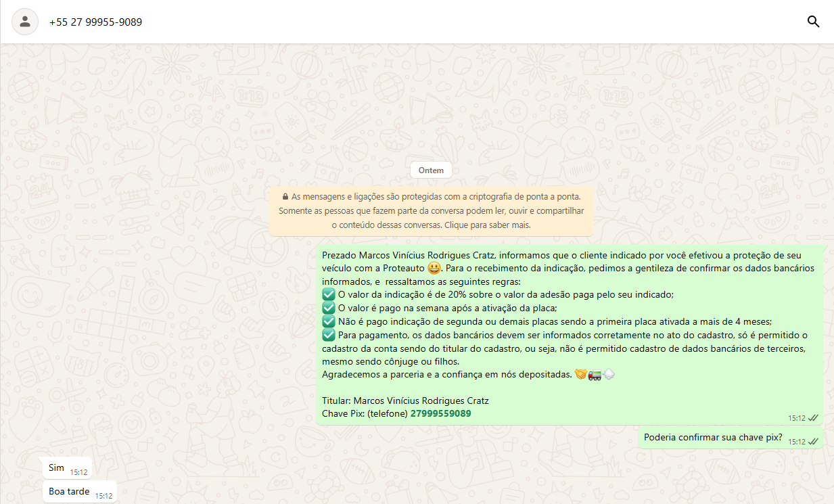Click the truck emoji in the message
This screenshot has width=834, height=504.
click(x=593, y=374)
